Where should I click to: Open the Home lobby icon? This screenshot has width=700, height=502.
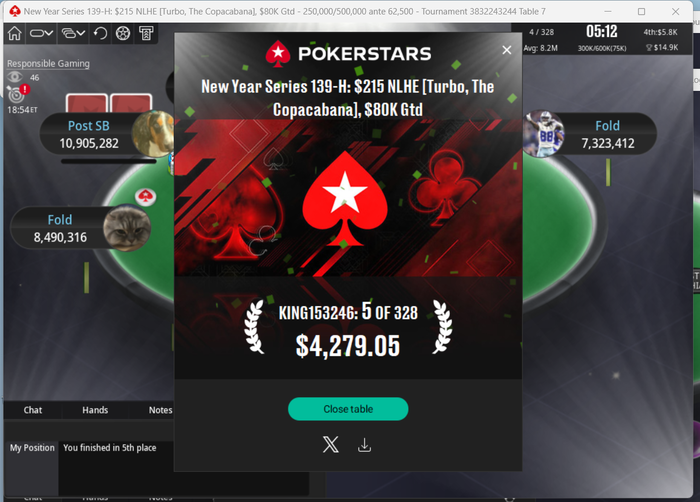coord(14,33)
